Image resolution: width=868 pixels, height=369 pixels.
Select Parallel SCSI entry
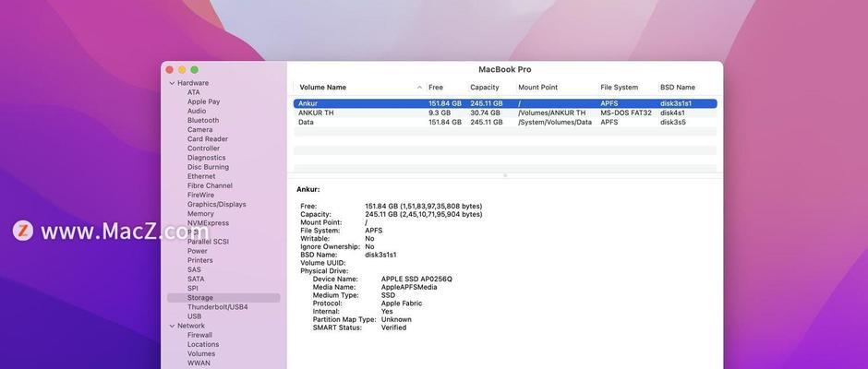(208, 242)
